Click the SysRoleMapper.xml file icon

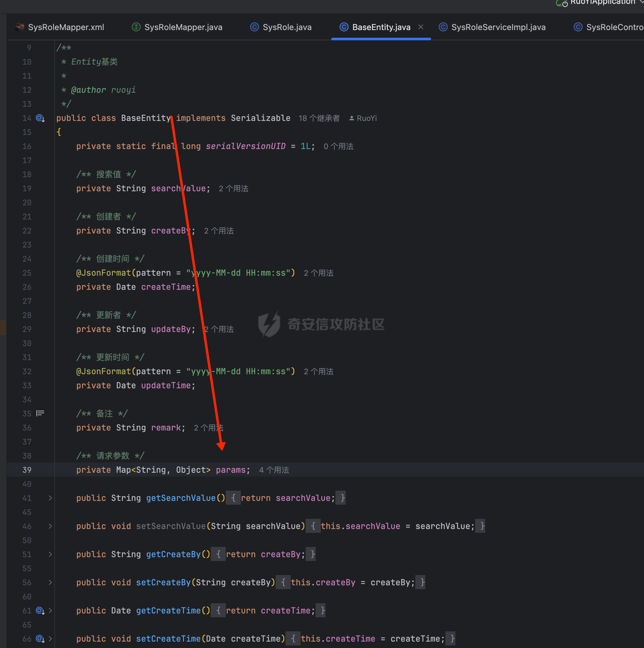pos(20,27)
